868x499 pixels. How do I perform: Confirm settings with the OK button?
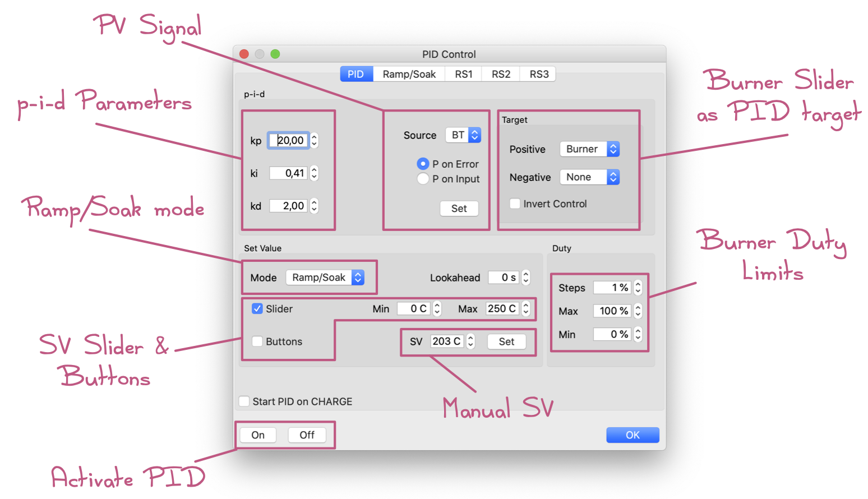(x=632, y=435)
